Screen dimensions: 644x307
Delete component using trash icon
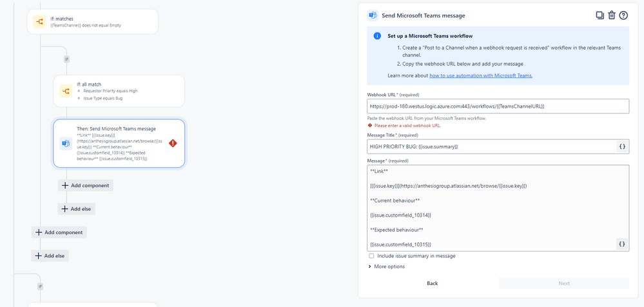tap(612, 15)
